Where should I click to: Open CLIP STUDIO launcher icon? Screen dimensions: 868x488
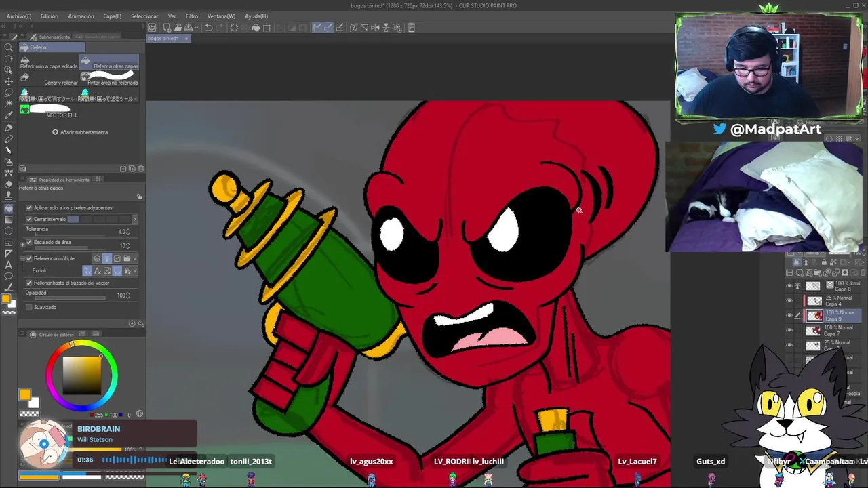pyautogui.click(x=152, y=28)
